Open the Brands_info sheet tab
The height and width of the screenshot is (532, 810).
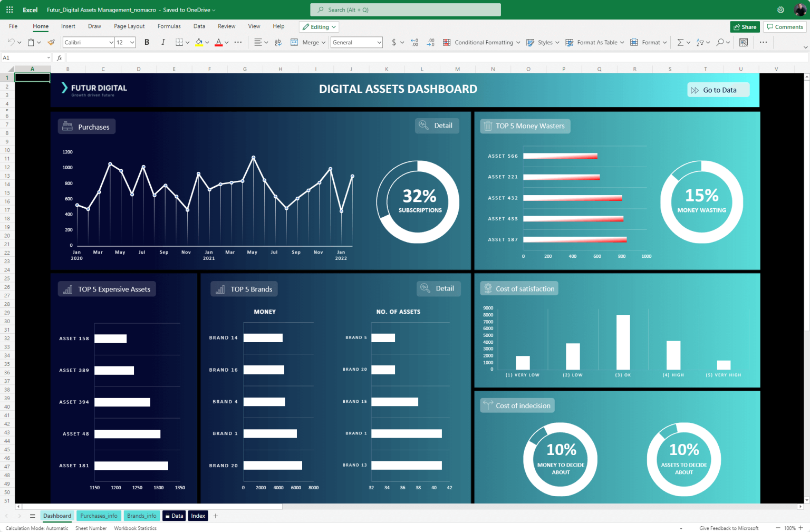pos(141,516)
